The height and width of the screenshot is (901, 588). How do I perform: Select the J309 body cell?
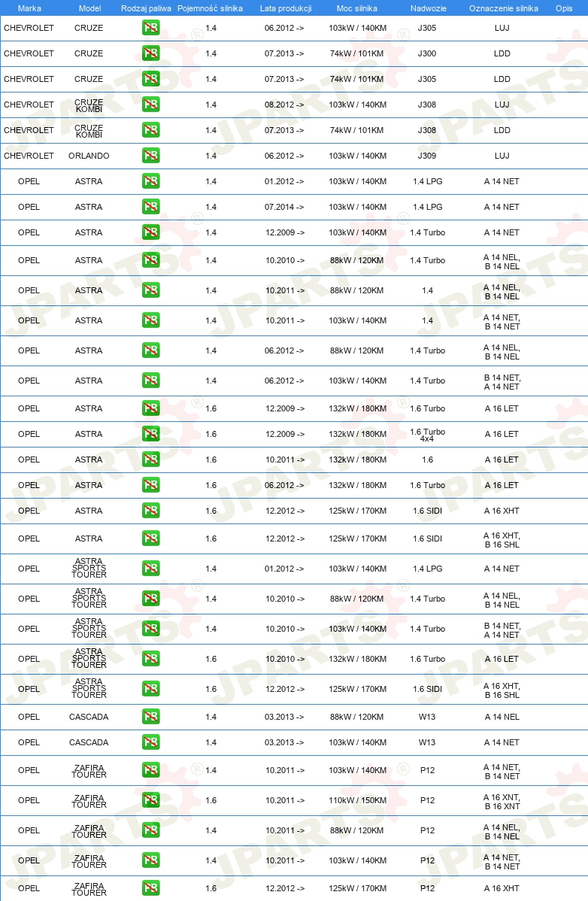coord(427,156)
